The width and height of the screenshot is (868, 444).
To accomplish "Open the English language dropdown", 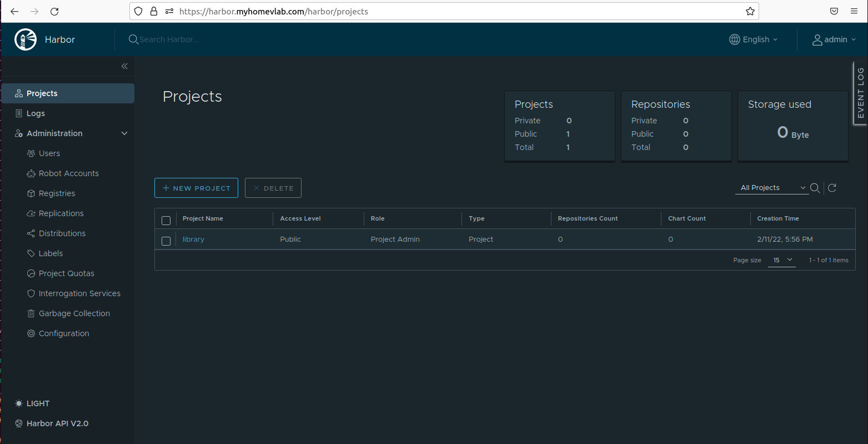I will point(754,39).
